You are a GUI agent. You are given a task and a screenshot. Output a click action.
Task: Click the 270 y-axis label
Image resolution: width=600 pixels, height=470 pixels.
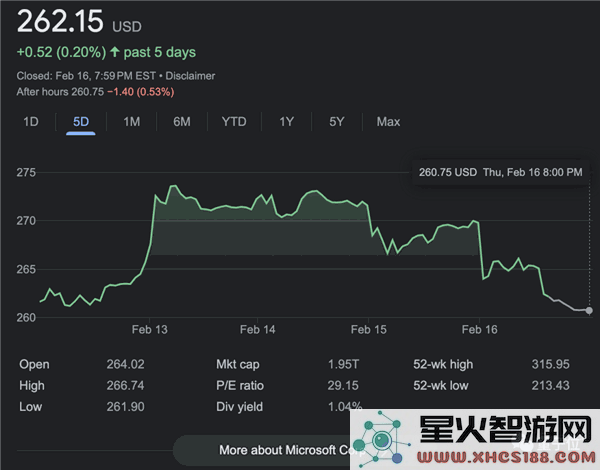26,221
